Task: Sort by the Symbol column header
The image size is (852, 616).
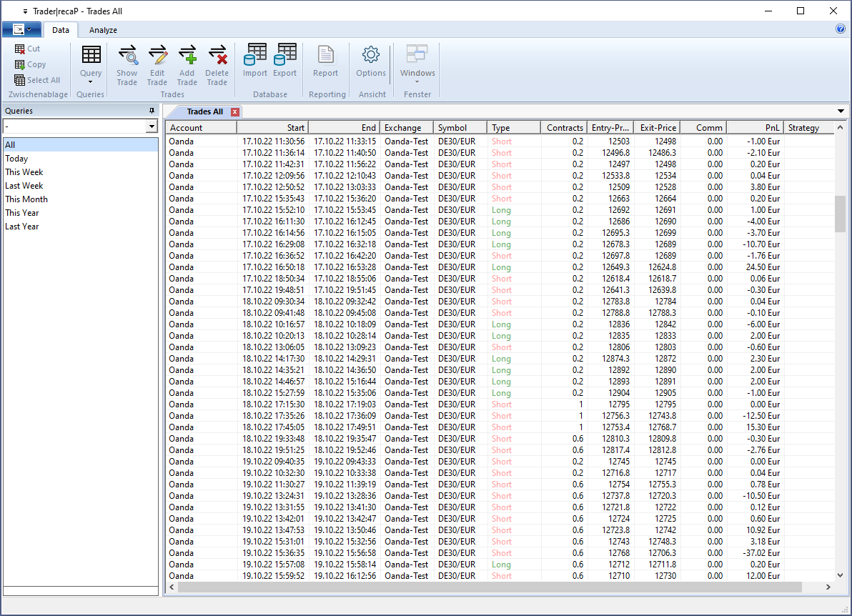Action: 460,128
